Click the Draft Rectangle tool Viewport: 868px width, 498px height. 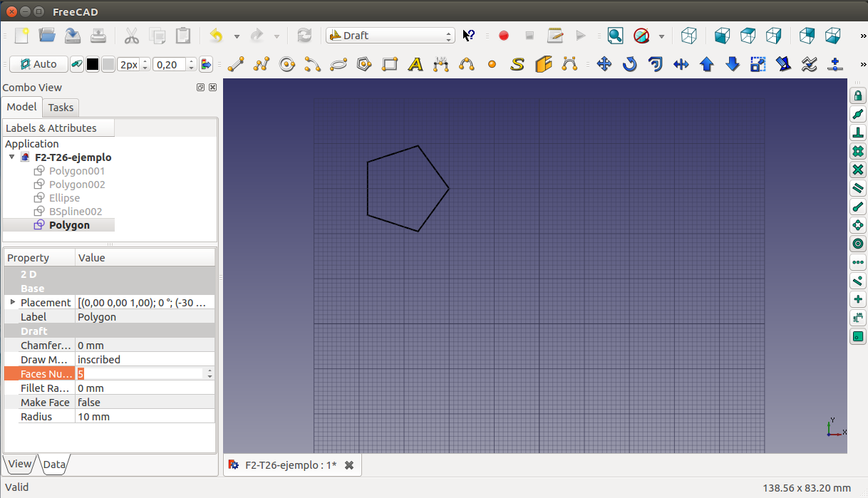pyautogui.click(x=390, y=65)
